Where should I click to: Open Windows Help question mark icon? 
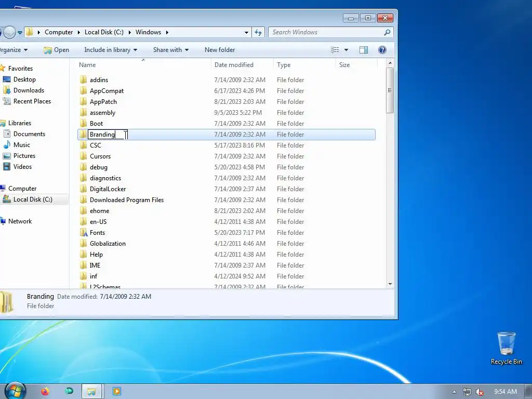(x=382, y=50)
